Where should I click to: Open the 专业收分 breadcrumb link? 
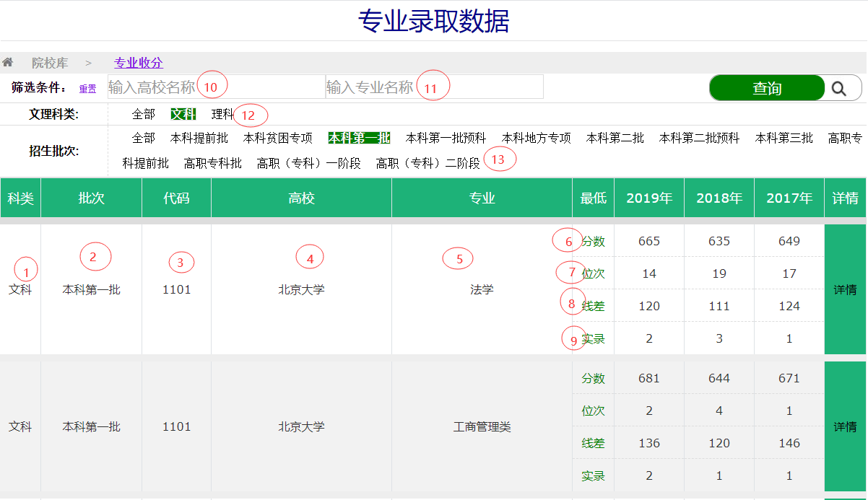click(139, 63)
